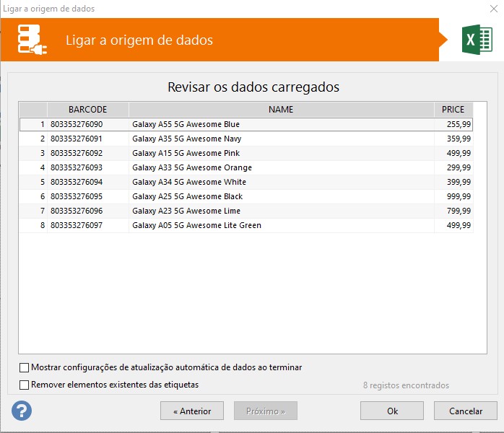Click the NAME column header
The height and width of the screenshot is (433, 504).
[x=281, y=110]
